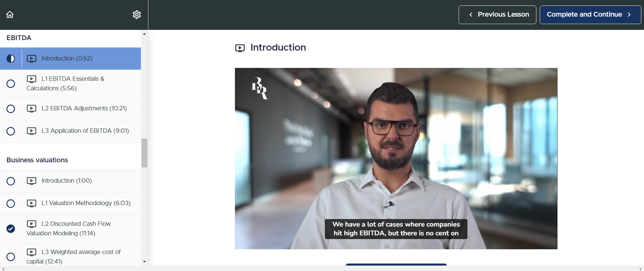Click video icon beside L3 Application of EBITDA
This screenshot has height=271, width=644.
(x=32, y=131)
